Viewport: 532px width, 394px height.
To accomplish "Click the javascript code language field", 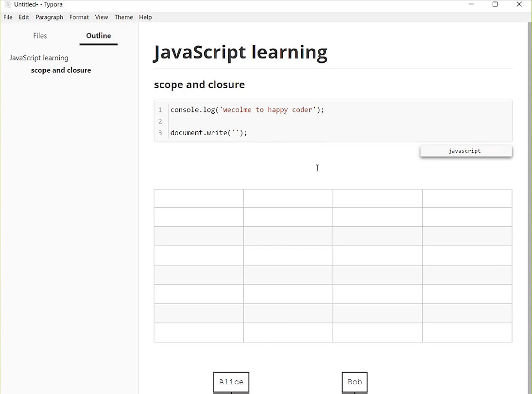I will click(x=465, y=151).
